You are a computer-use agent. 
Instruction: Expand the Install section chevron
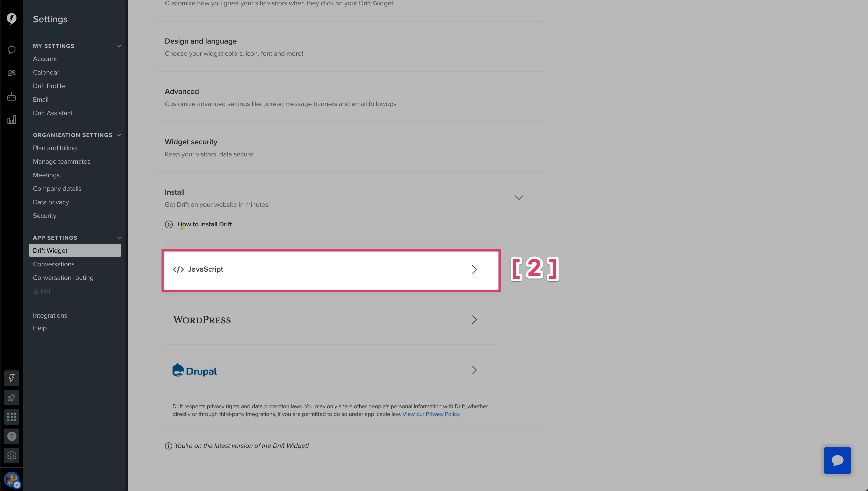coord(519,197)
